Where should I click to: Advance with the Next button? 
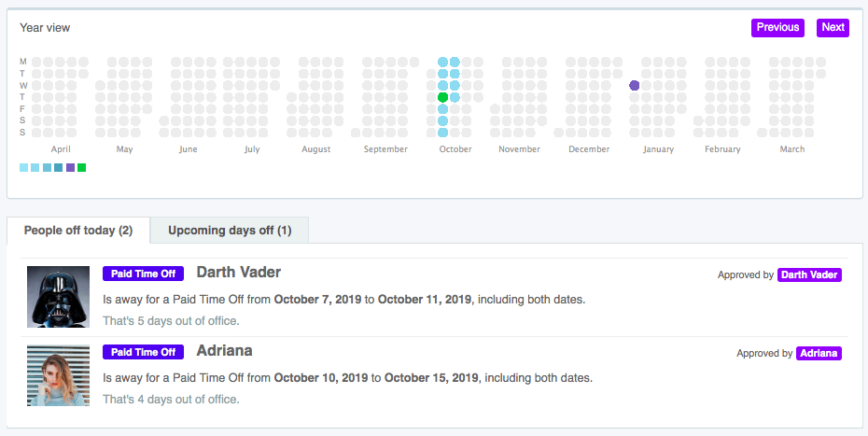833,27
